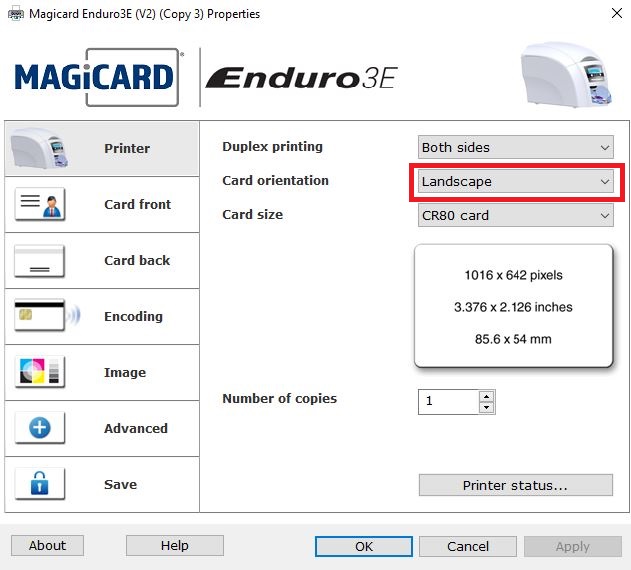Click the ID card icon for Card front

tap(39, 204)
